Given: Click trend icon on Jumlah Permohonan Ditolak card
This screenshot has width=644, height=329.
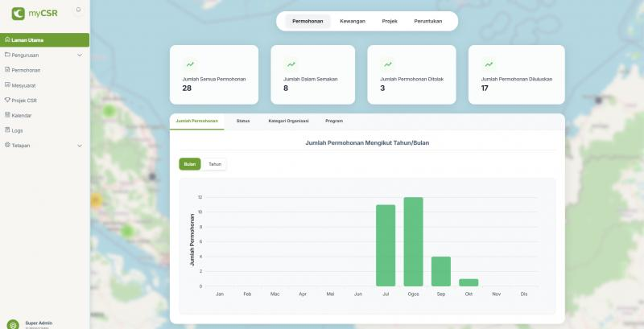Looking at the screenshot, I should [x=388, y=64].
